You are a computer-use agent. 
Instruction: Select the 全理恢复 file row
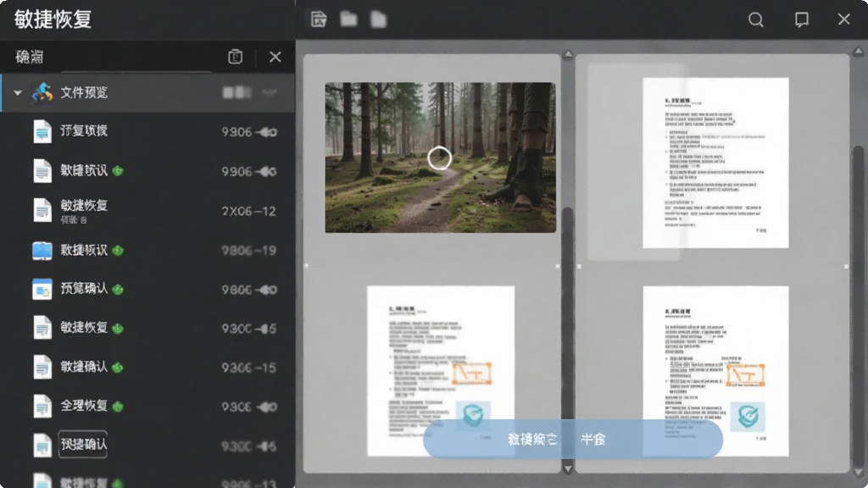click(147, 407)
